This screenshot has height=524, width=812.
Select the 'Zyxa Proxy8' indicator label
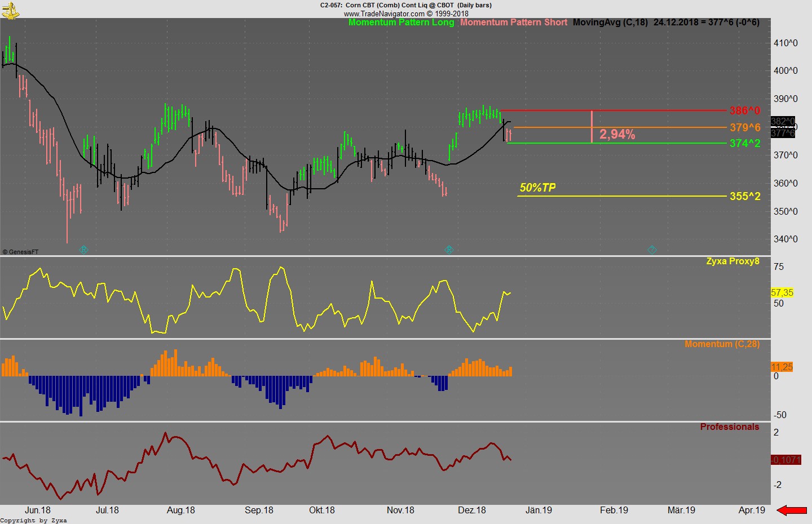[732, 261]
